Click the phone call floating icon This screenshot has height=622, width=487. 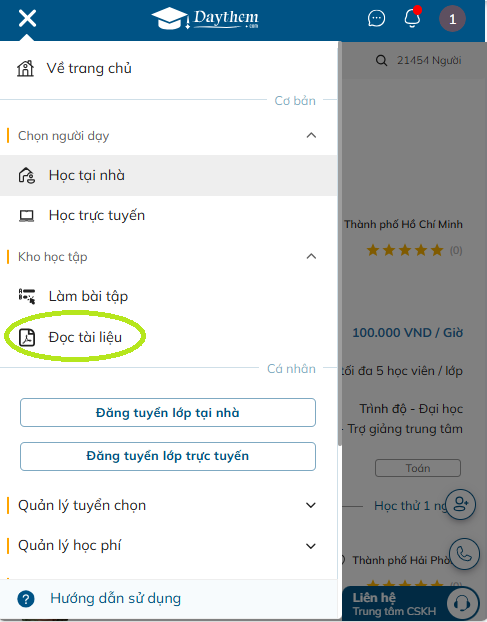point(464,554)
